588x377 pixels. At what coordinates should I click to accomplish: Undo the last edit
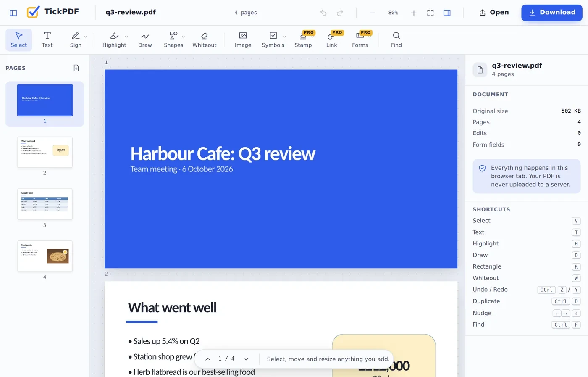click(x=323, y=13)
